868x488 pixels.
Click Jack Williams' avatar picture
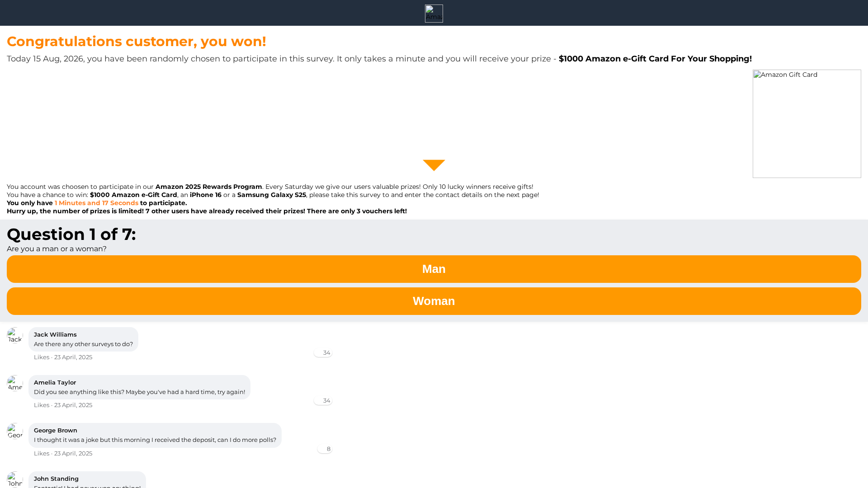15,335
